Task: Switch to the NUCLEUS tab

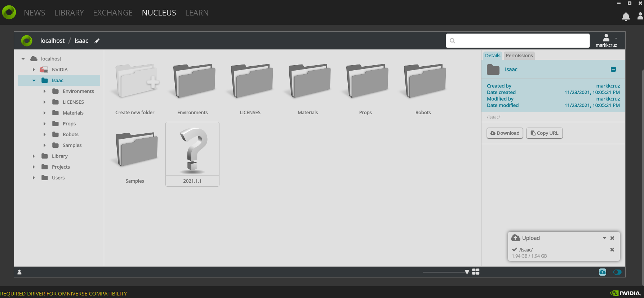Action: pos(159,13)
